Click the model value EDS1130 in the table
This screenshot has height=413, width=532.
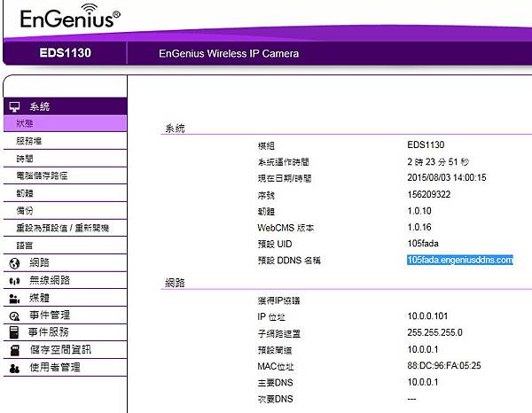(426, 144)
